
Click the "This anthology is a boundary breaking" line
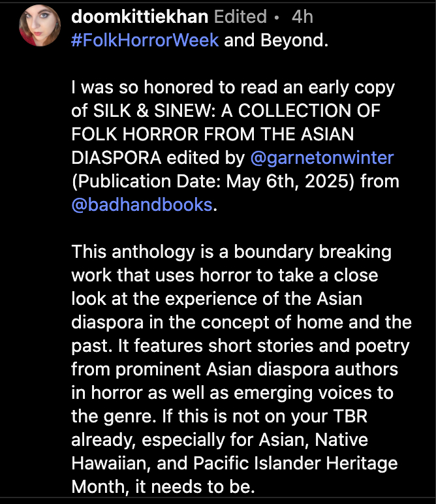[x=231, y=251]
